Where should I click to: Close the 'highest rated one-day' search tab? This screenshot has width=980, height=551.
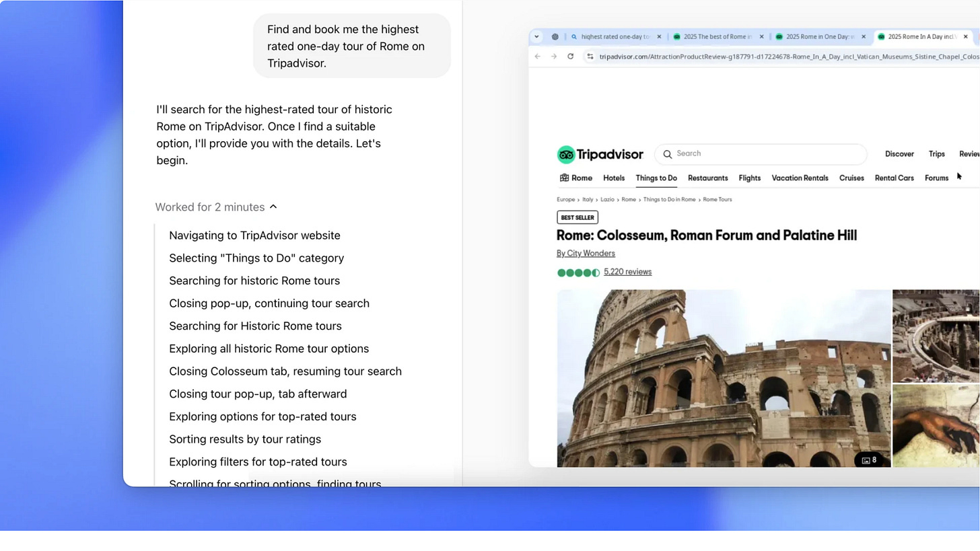[659, 37]
